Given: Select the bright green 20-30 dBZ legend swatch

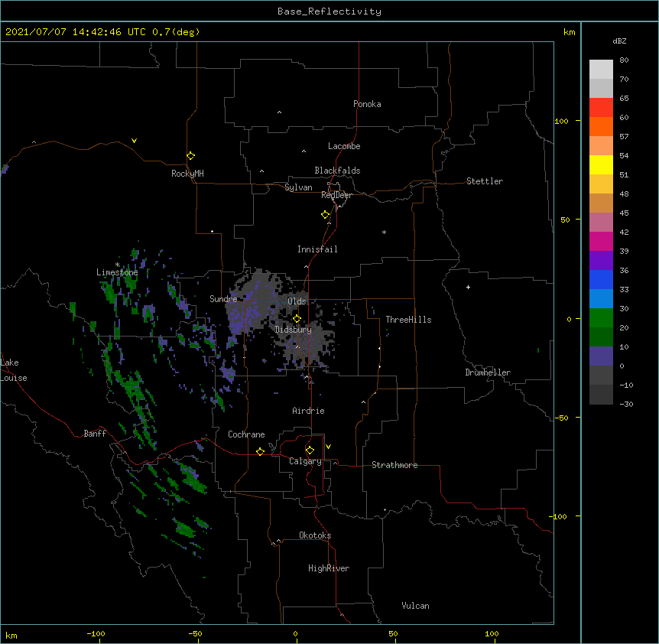Looking at the screenshot, I should click(601, 318).
